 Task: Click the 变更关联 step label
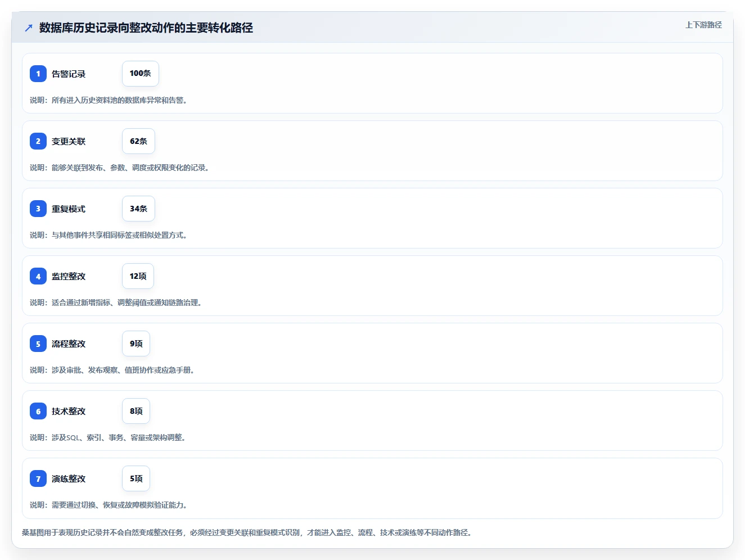click(x=69, y=141)
